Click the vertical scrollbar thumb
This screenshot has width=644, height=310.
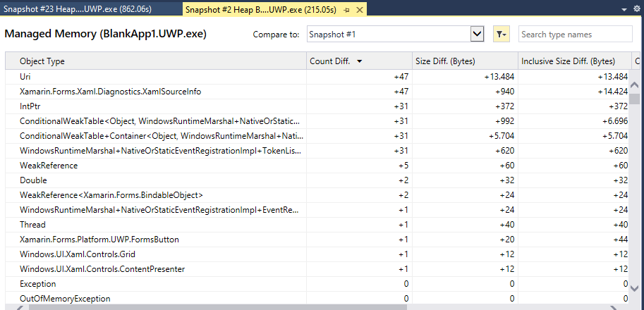(x=635, y=99)
